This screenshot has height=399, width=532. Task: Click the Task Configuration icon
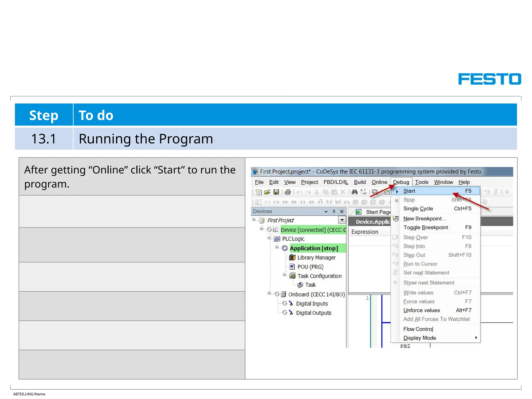[x=292, y=276]
